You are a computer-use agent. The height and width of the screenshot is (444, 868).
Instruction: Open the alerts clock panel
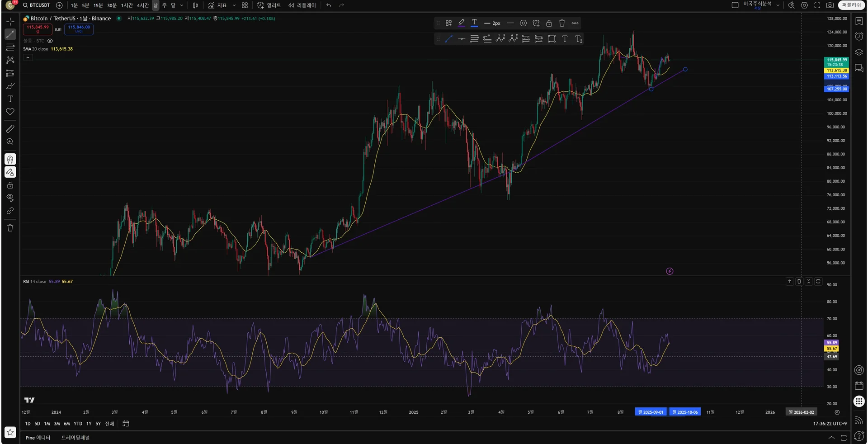click(859, 37)
